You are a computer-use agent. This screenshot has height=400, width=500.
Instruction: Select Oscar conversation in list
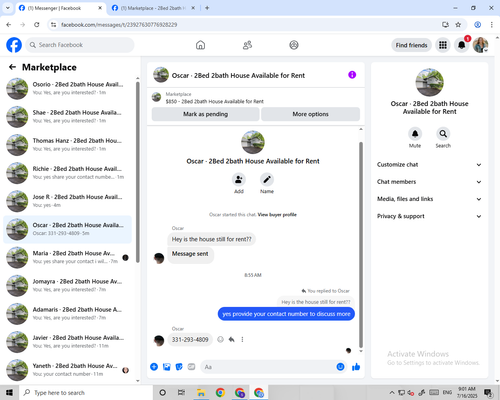(67, 229)
